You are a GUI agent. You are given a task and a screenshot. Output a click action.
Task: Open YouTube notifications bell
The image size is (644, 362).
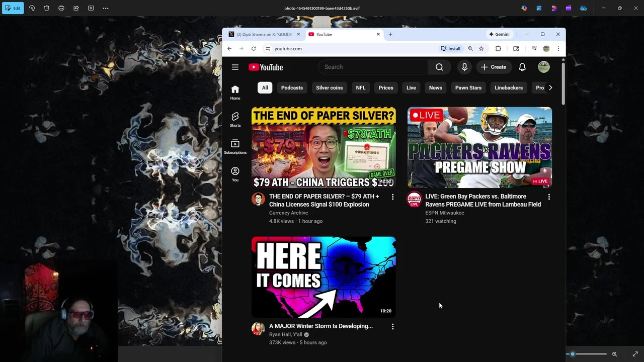click(522, 67)
